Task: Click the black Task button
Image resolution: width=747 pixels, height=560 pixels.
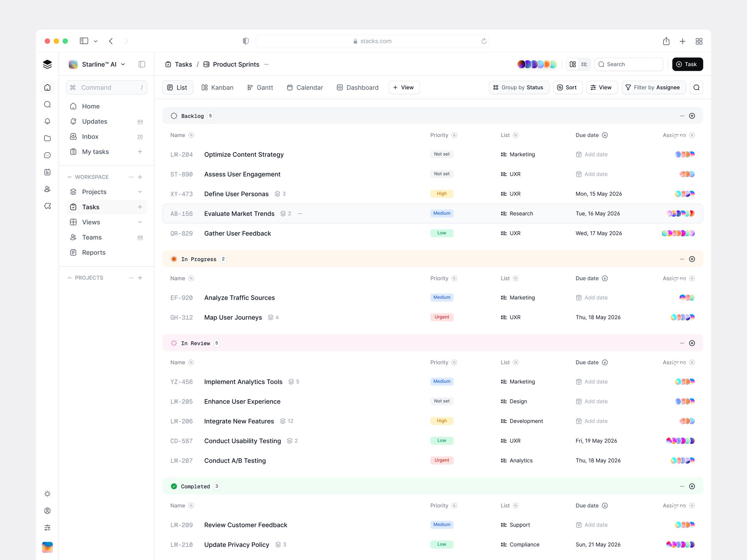Action: pyautogui.click(x=687, y=64)
